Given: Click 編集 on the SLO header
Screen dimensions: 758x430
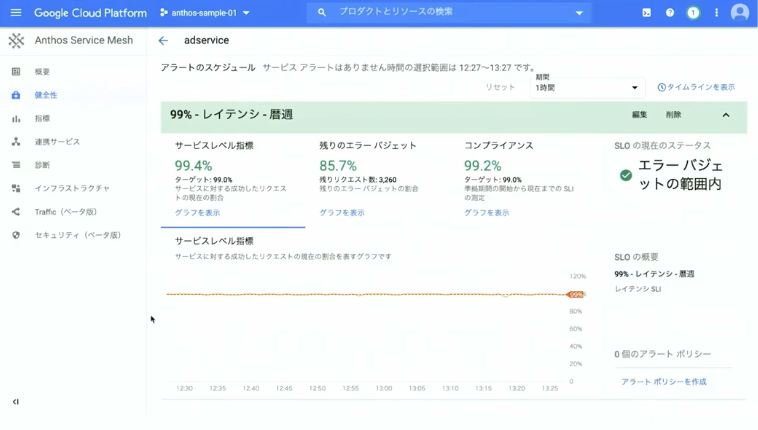Looking at the screenshot, I should pyautogui.click(x=640, y=115).
